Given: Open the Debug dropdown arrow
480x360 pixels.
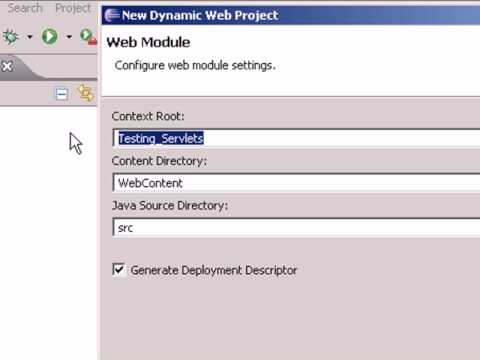Looking at the screenshot, I should (30, 37).
